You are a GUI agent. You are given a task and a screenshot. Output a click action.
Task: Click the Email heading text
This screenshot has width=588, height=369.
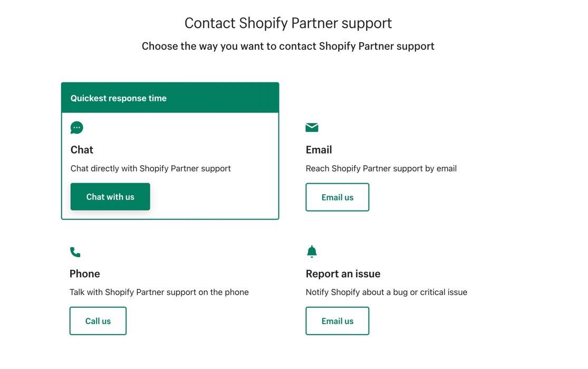coord(319,150)
